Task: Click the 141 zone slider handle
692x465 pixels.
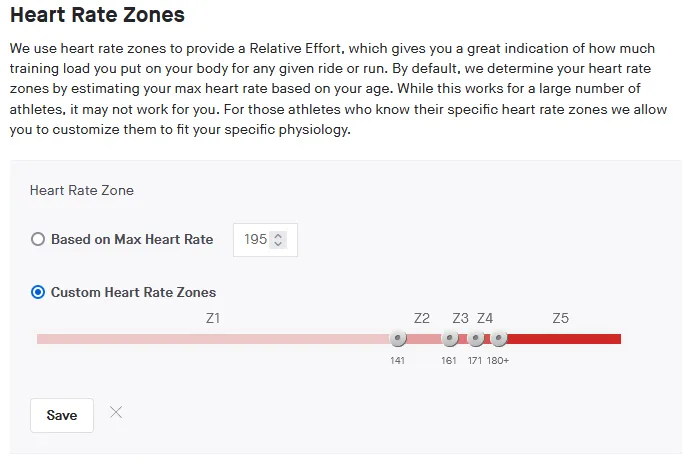Action: click(398, 339)
